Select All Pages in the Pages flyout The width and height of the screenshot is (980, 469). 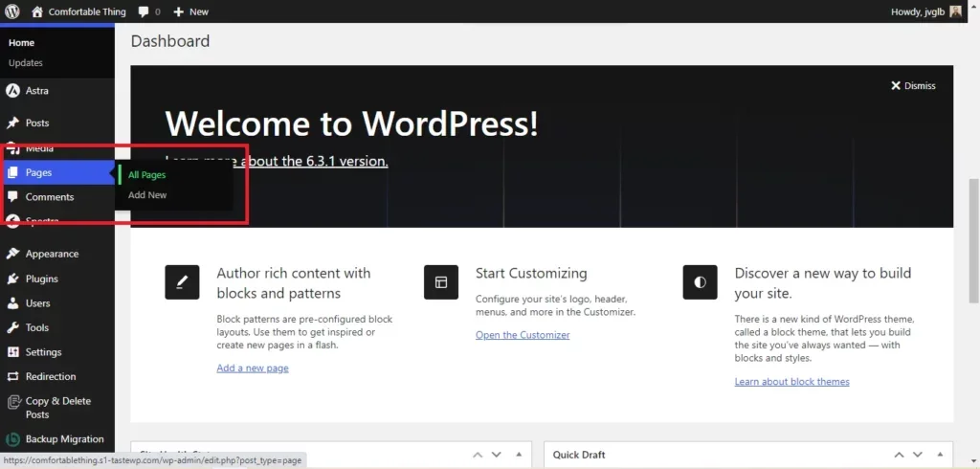tap(146, 175)
